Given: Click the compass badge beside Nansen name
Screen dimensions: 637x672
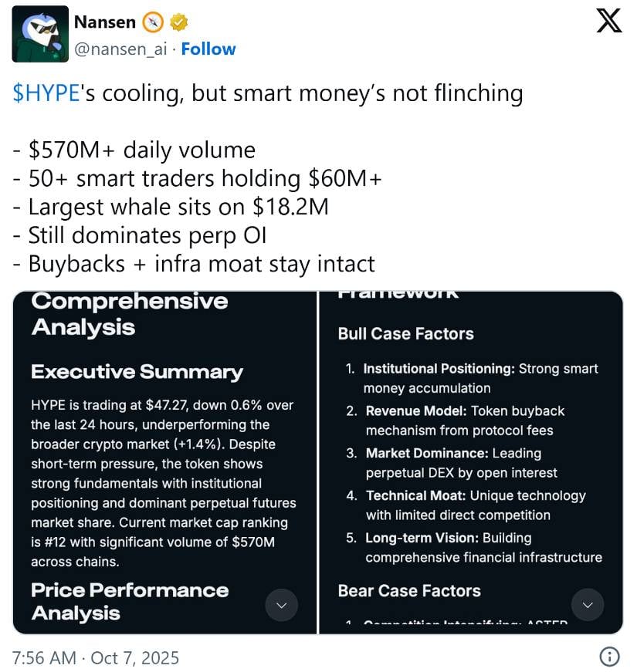Looking at the screenshot, I should coord(151,23).
